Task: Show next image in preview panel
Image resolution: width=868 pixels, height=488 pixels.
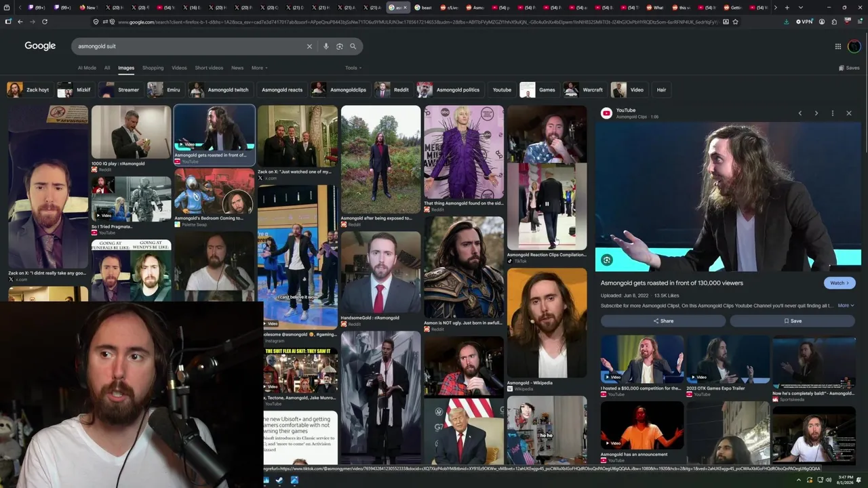Action: 816,113
